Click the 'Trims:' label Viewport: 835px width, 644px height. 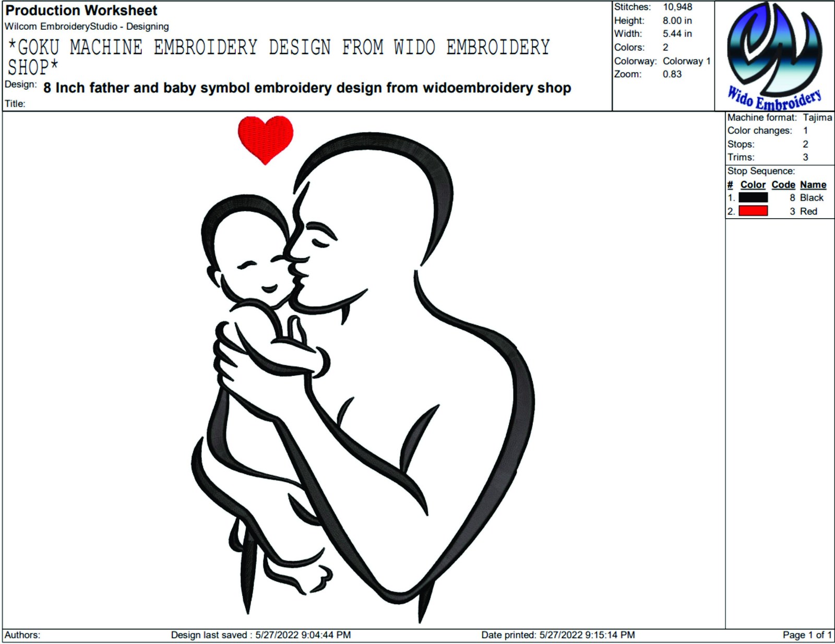(741, 158)
